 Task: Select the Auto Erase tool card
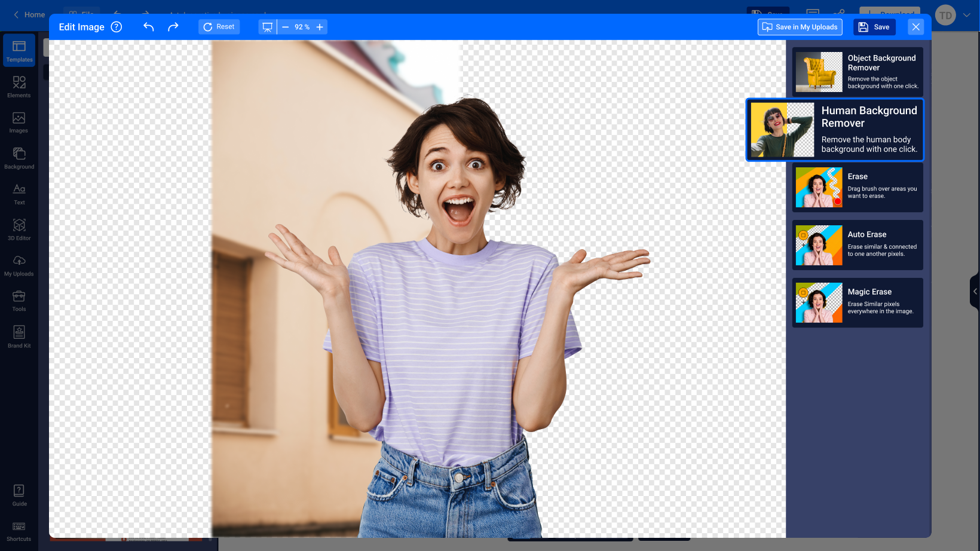857,245
